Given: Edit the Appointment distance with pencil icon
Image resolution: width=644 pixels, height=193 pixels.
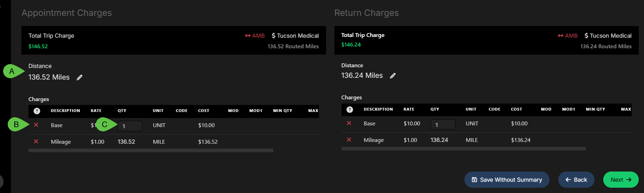Looking at the screenshot, I should pos(80,77).
